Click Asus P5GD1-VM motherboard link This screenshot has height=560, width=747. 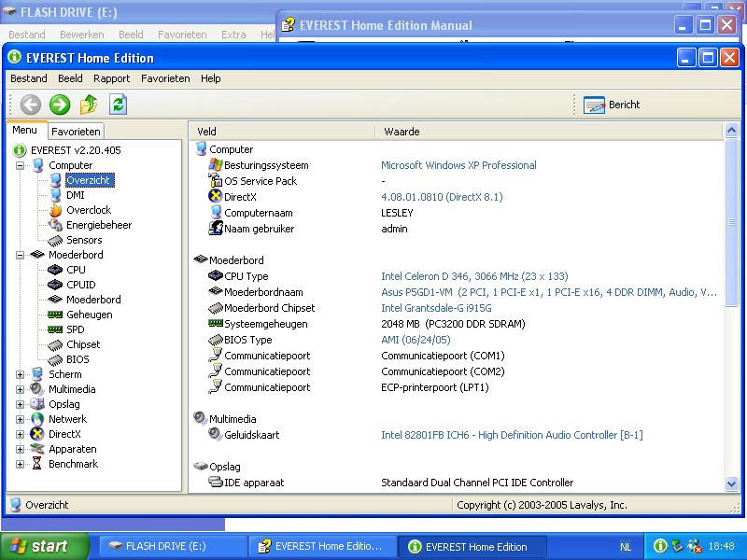[x=549, y=292]
